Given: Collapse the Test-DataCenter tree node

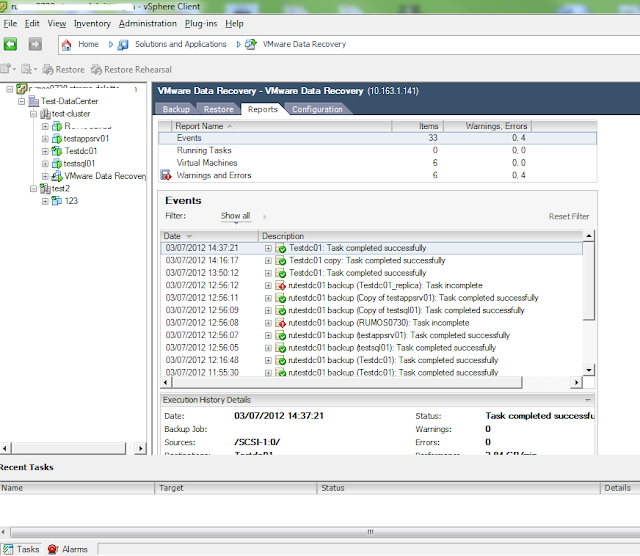Looking at the screenshot, I should (x=21, y=101).
